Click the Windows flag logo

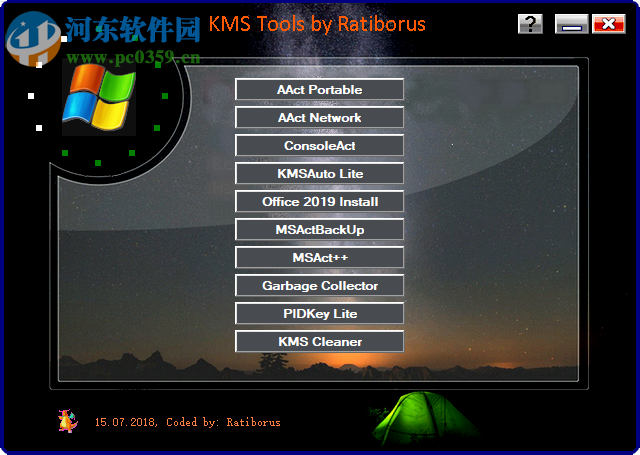99,98
